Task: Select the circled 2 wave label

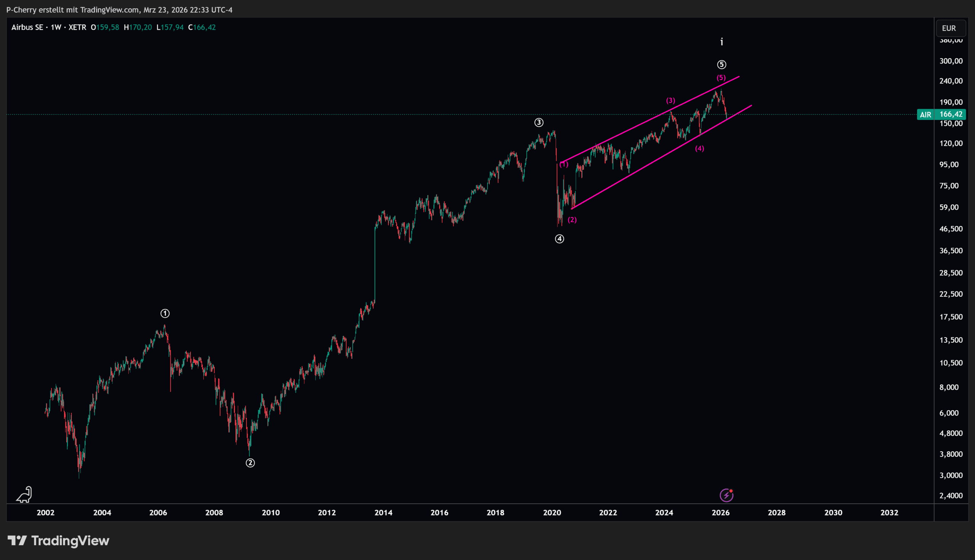Action: [250, 463]
